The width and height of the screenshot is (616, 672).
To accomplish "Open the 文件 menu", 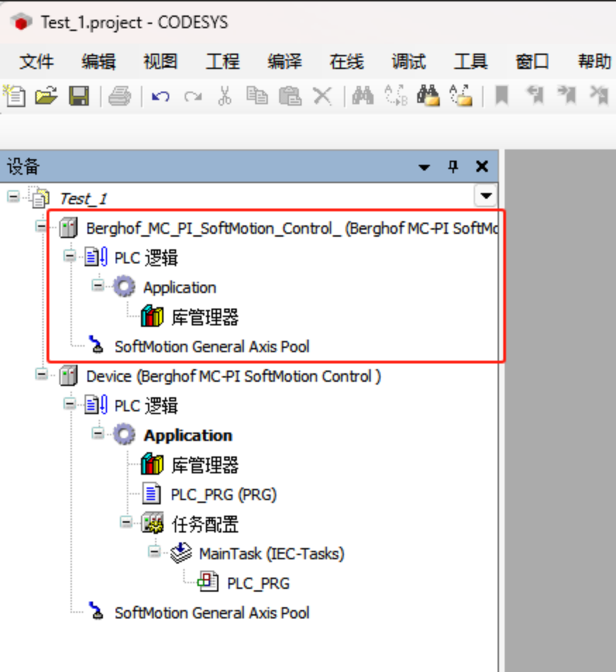I will coord(37,61).
